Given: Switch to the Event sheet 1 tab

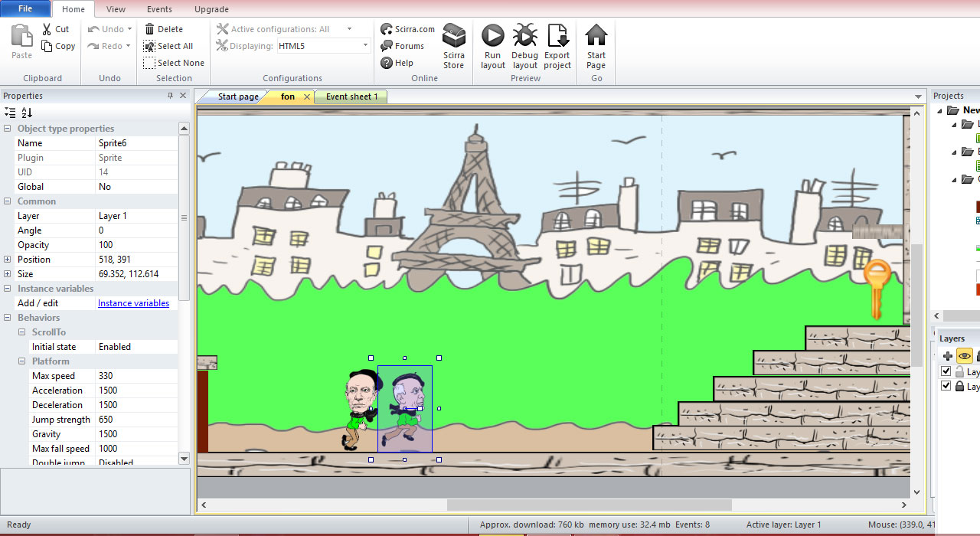Looking at the screenshot, I should [x=351, y=96].
